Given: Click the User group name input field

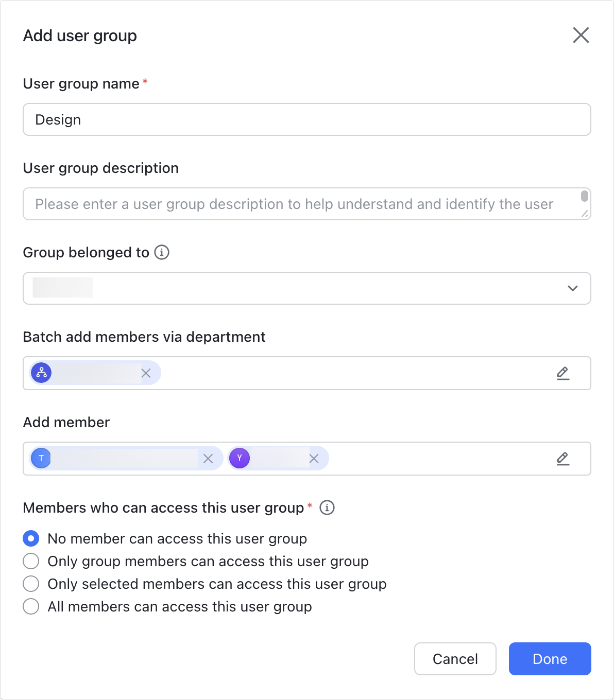Looking at the screenshot, I should point(306,119).
